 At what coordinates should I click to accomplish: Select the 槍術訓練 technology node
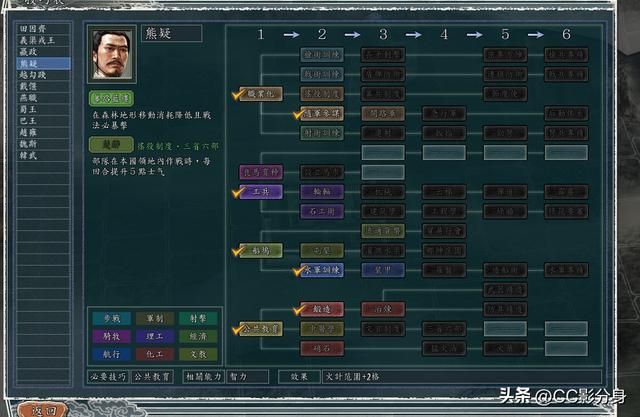(x=322, y=55)
